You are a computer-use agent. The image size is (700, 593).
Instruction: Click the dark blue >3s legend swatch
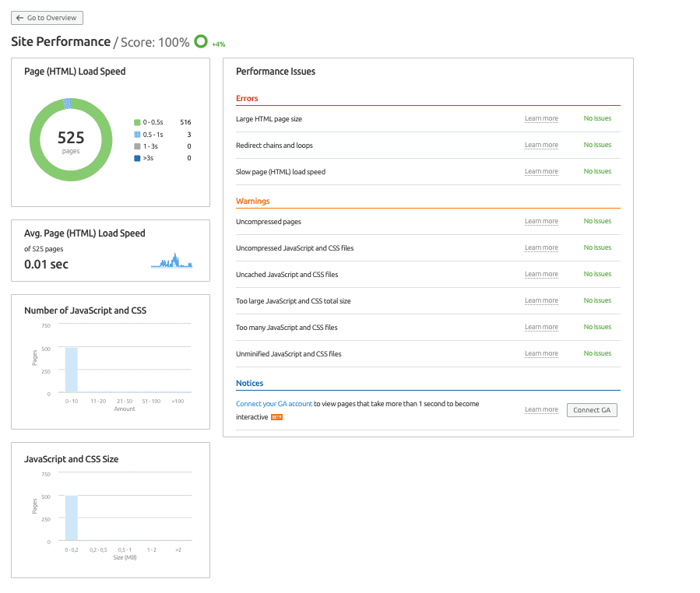click(x=137, y=158)
